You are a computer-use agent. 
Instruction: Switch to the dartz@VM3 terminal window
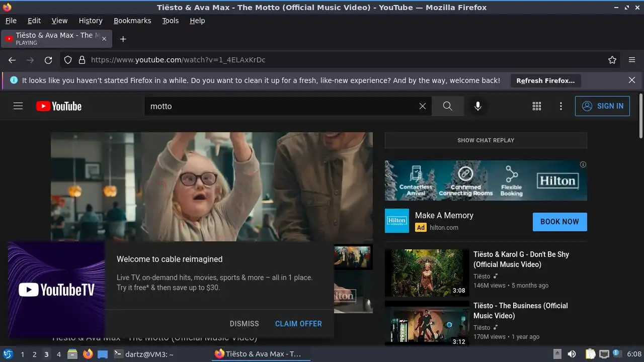(144, 354)
